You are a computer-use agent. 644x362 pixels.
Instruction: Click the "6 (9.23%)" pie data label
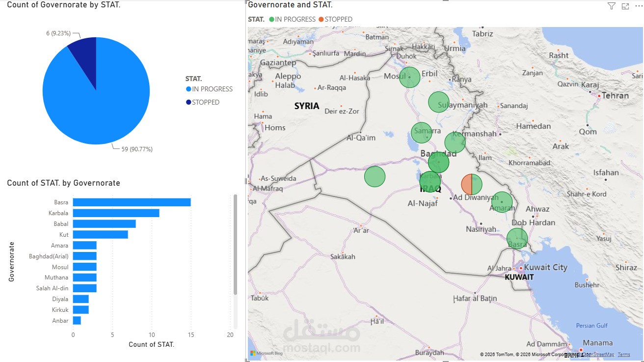[58, 33]
